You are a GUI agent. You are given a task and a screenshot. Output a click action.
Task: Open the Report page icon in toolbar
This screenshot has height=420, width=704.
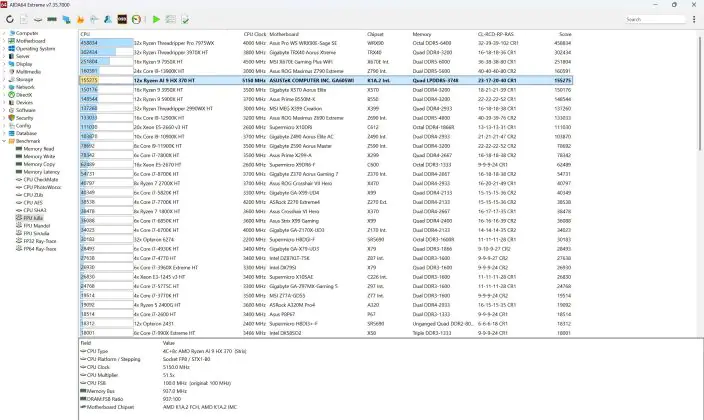click(x=24, y=19)
